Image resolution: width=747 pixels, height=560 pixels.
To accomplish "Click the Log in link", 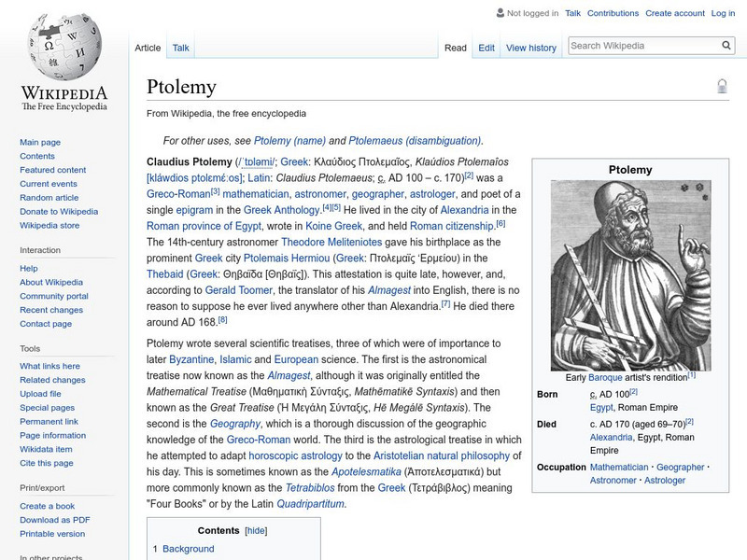I will tap(723, 13).
